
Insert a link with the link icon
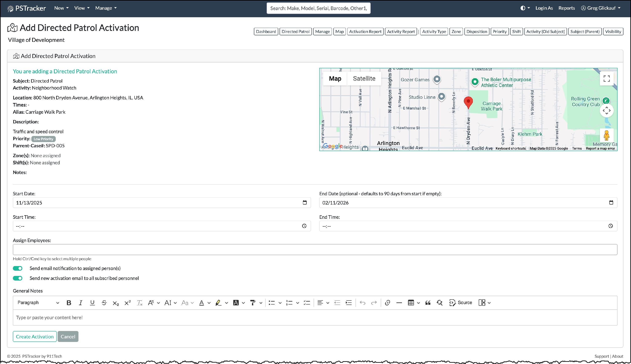[387, 303]
